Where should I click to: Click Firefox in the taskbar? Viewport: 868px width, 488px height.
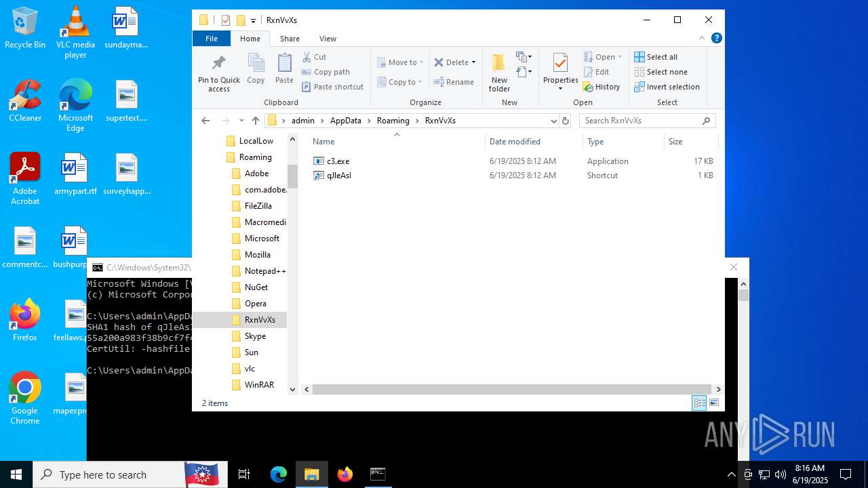click(x=345, y=474)
